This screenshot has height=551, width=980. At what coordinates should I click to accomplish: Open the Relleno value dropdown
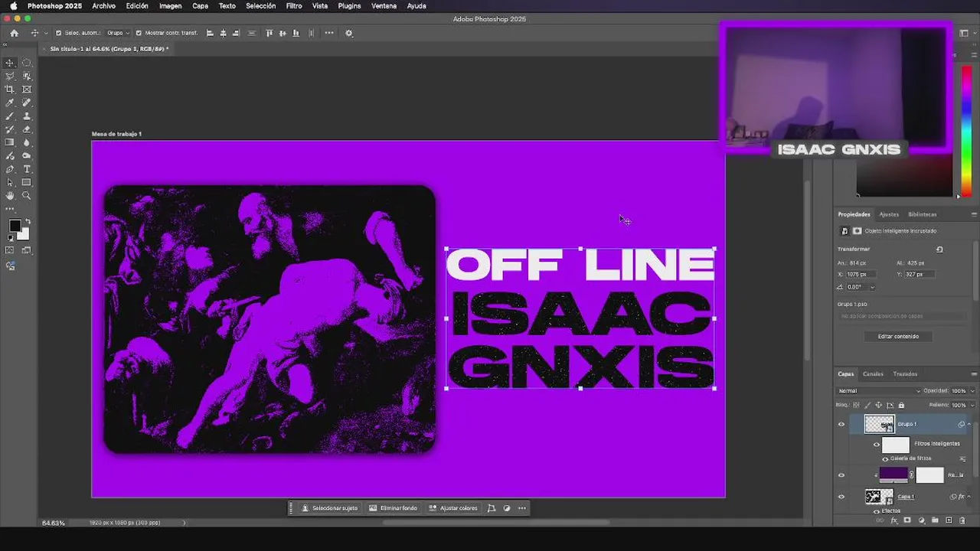(x=972, y=405)
